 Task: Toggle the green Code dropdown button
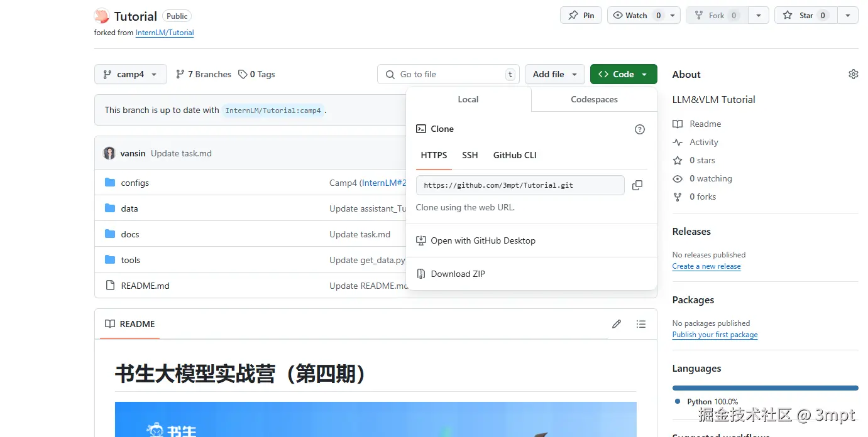(x=624, y=74)
